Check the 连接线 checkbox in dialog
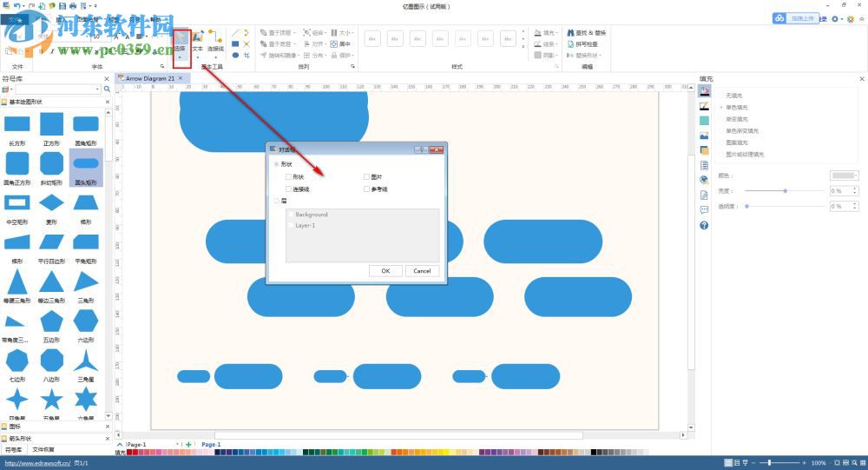 pyautogui.click(x=288, y=189)
